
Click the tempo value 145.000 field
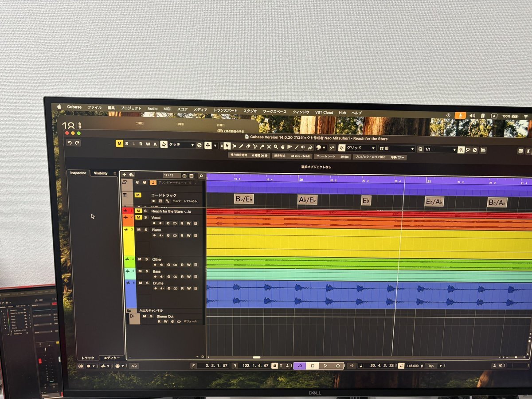tap(412, 366)
